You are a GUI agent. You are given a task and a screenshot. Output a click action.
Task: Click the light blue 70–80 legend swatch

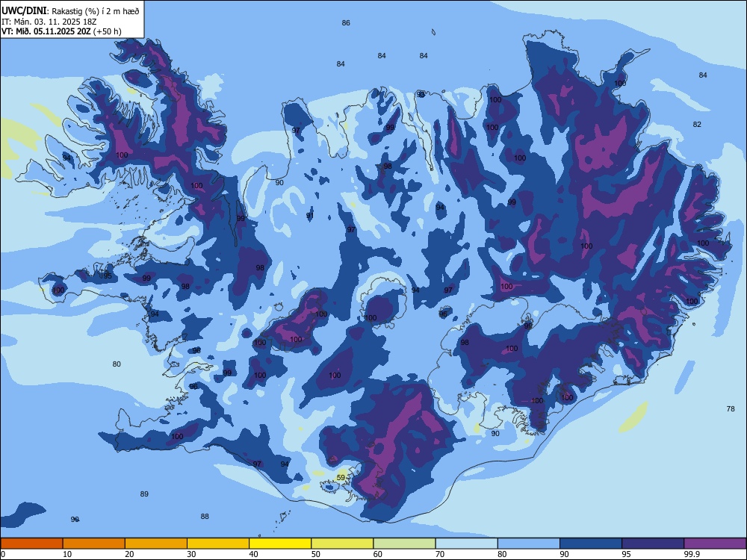tap(466, 544)
